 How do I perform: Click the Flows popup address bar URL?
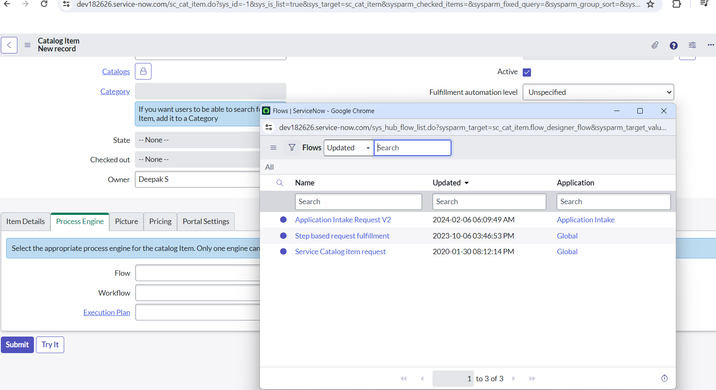[473, 127]
